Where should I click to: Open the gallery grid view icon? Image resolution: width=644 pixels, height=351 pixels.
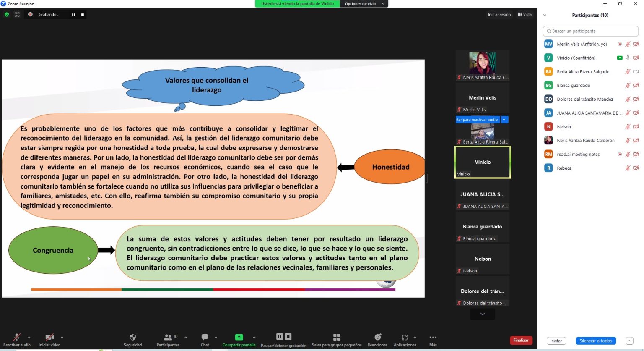pos(17,14)
